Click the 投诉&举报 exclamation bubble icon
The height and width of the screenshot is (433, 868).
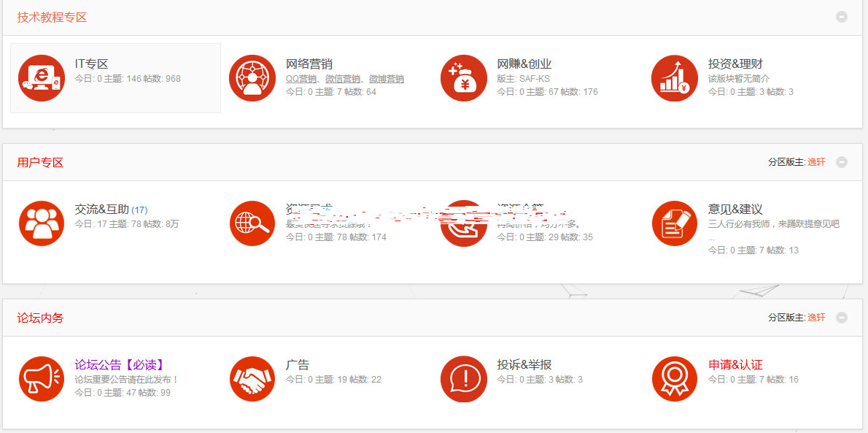tap(464, 379)
